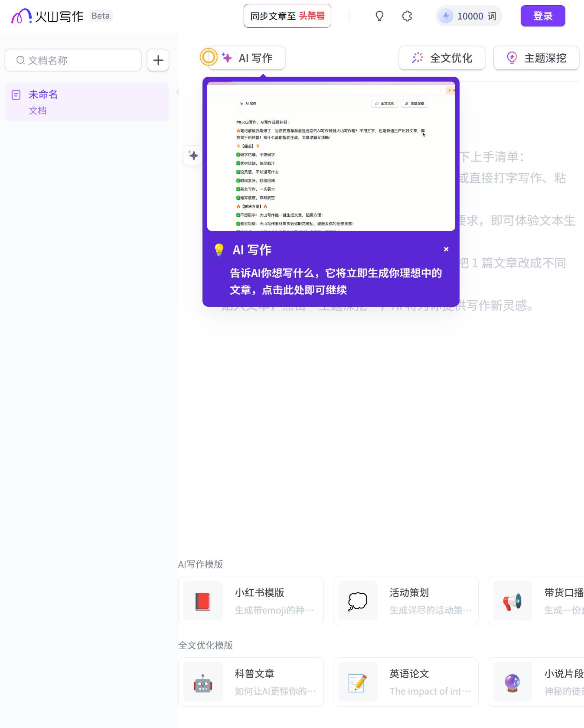Click the thought bubble icon
This screenshot has height=728, width=584.
358,601
